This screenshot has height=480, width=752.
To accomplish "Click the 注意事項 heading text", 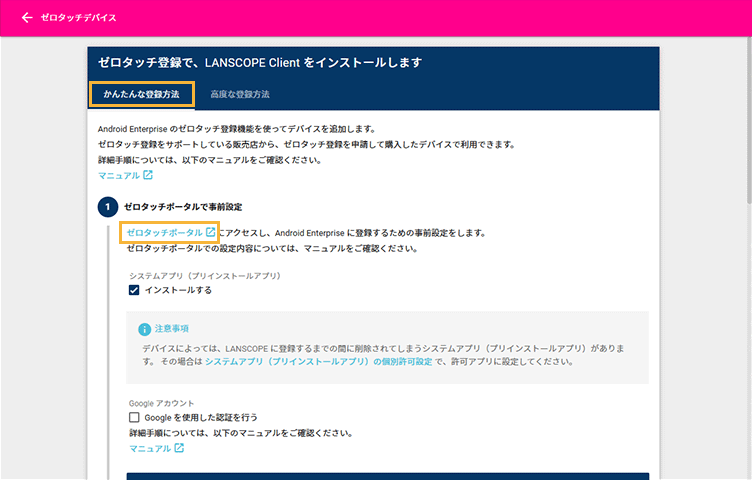I will pos(172,328).
